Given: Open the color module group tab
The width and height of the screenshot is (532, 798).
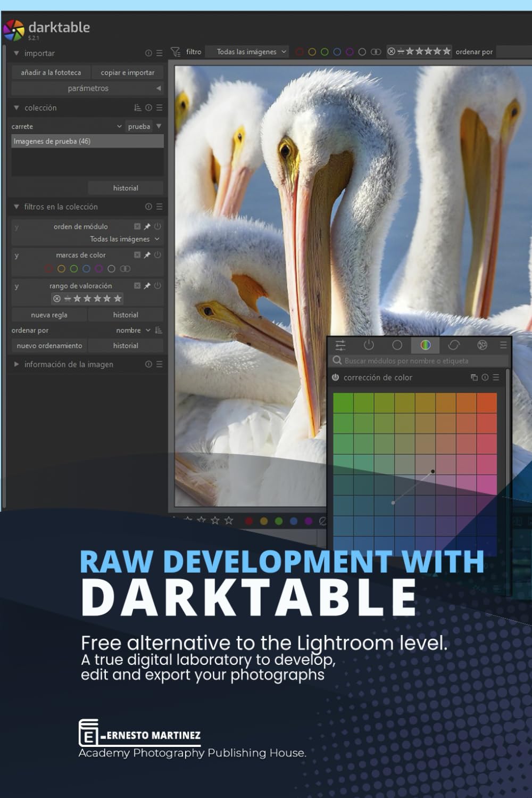Looking at the screenshot, I should (x=425, y=345).
